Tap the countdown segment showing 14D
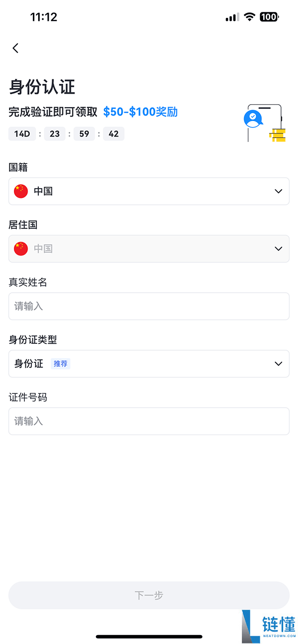The width and height of the screenshot is (298, 644). 22,133
